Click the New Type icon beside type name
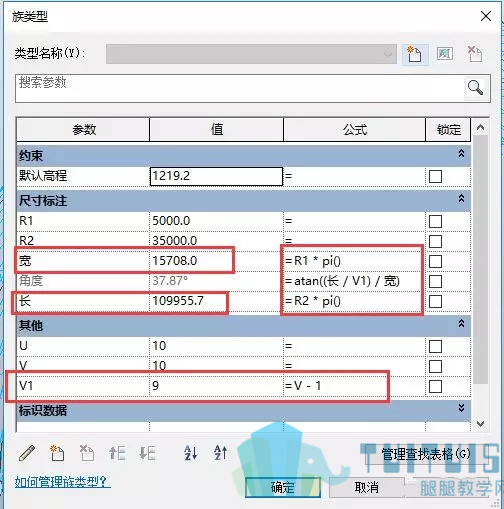Viewport: 504px width, 509px height. click(x=414, y=54)
